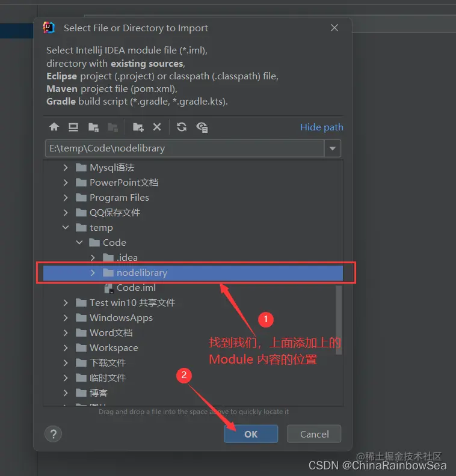The height and width of the screenshot is (476, 456).
Task: Go to Home directory icon
Action: (x=54, y=127)
